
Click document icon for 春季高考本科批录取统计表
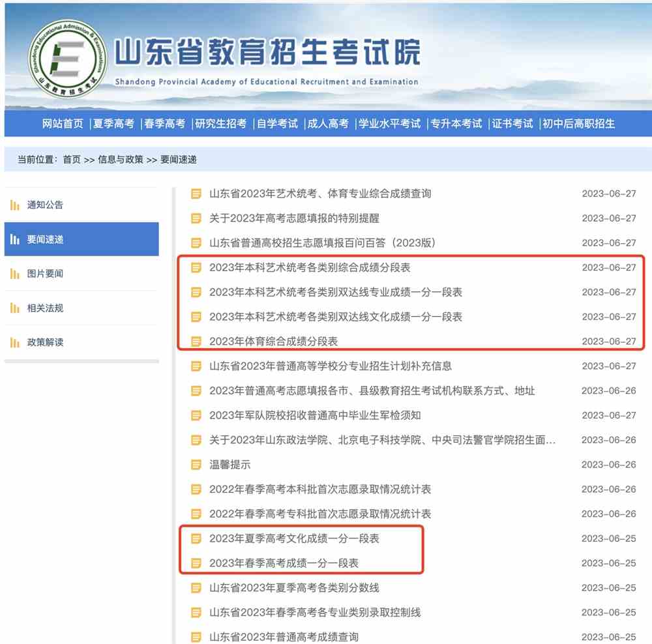196,490
